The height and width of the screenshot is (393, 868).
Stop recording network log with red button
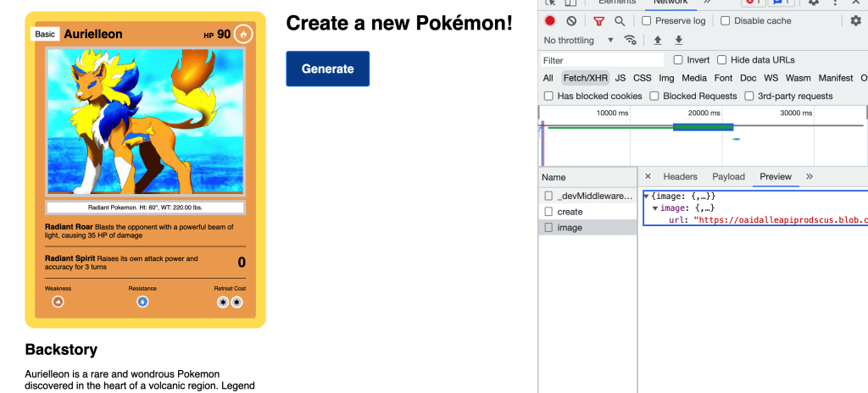pos(549,21)
